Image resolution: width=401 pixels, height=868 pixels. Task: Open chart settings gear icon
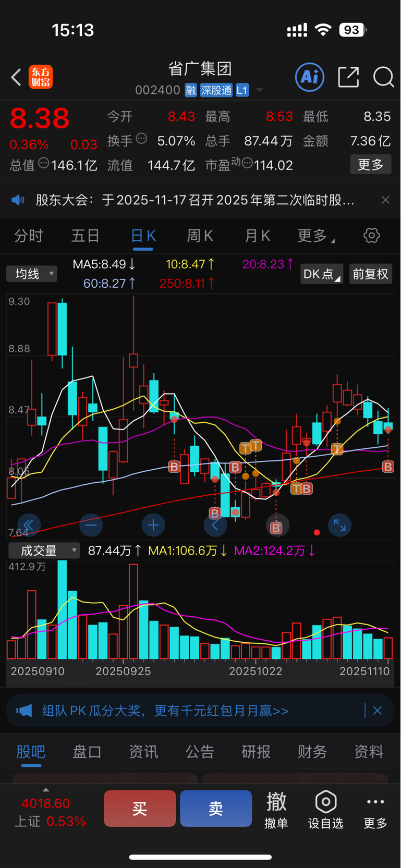[x=372, y=236]
